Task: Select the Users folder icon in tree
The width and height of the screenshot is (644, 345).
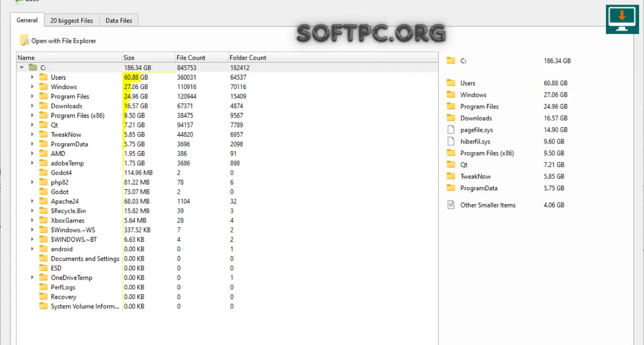Action: click(43, 77)
